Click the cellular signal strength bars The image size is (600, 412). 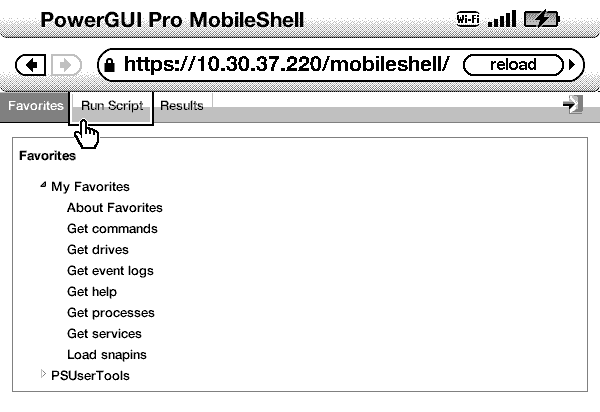point(503,19)
